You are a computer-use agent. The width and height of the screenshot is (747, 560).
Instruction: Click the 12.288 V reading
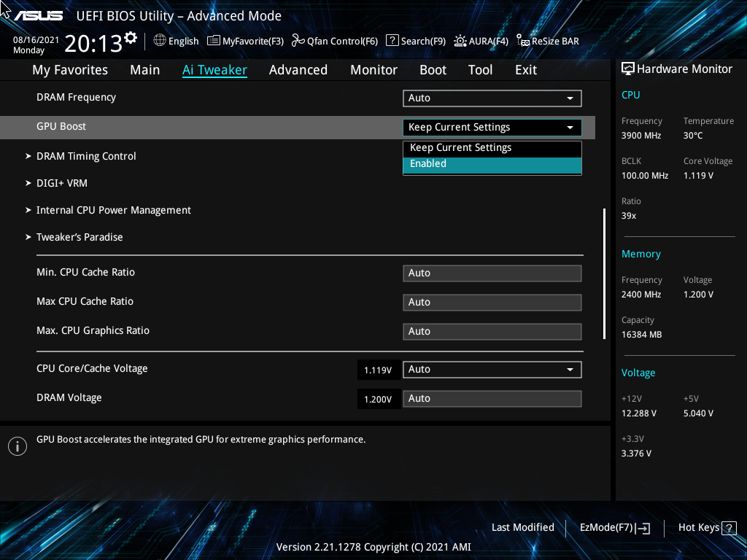pyautogui.click(x=639, y=413)
